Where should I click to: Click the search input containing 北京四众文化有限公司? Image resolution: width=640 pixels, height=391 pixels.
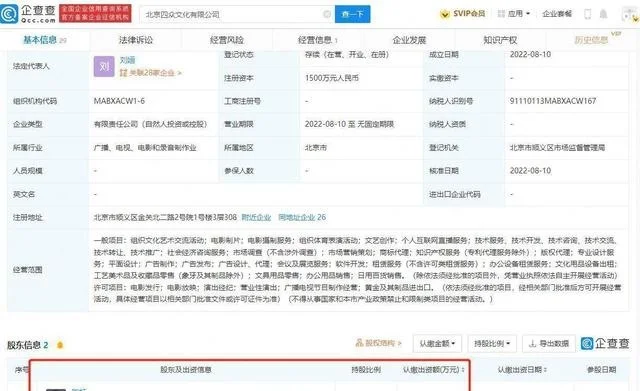pos(237,14)
